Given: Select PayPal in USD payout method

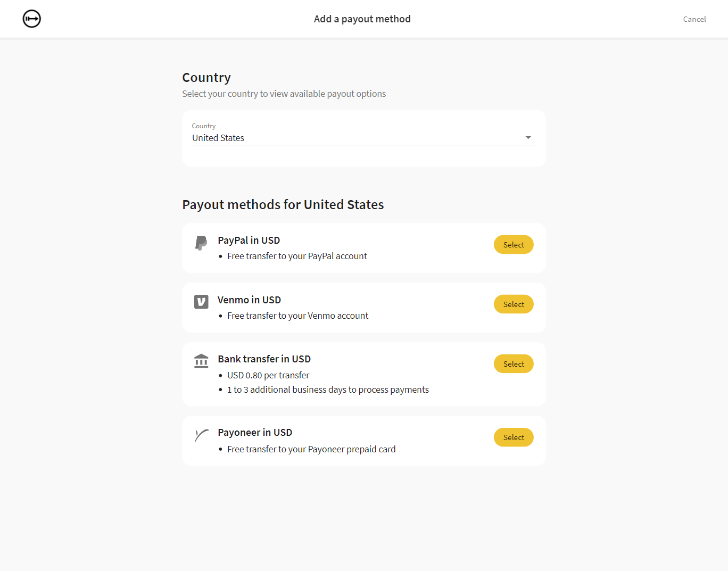Looking at the screenshot, I should coord(513,245).
